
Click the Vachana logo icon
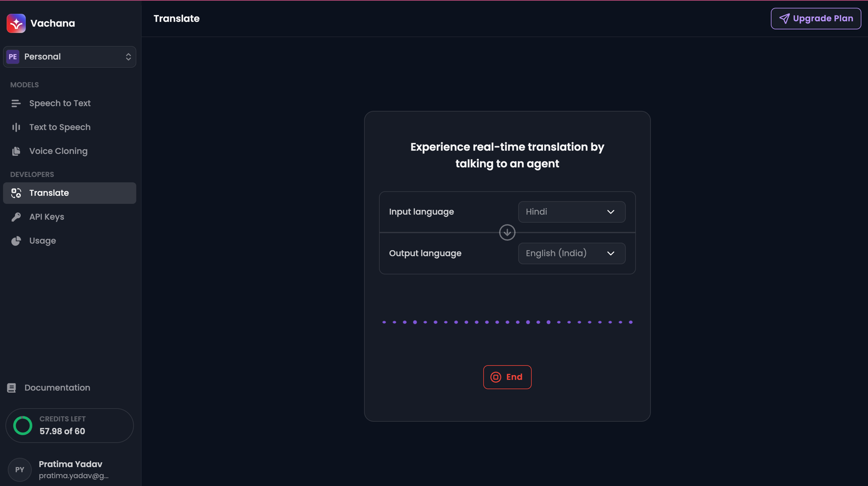tap(16, 23)
